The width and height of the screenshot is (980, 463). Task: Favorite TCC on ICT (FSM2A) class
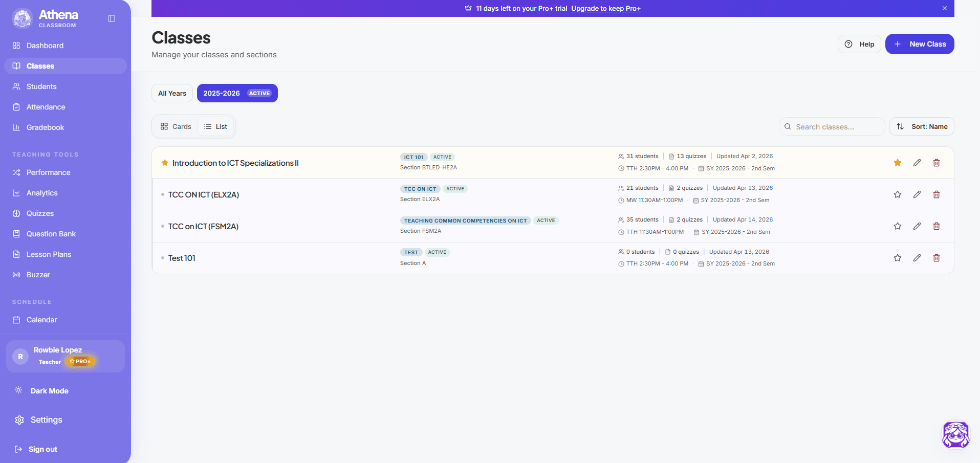(898, 226)
